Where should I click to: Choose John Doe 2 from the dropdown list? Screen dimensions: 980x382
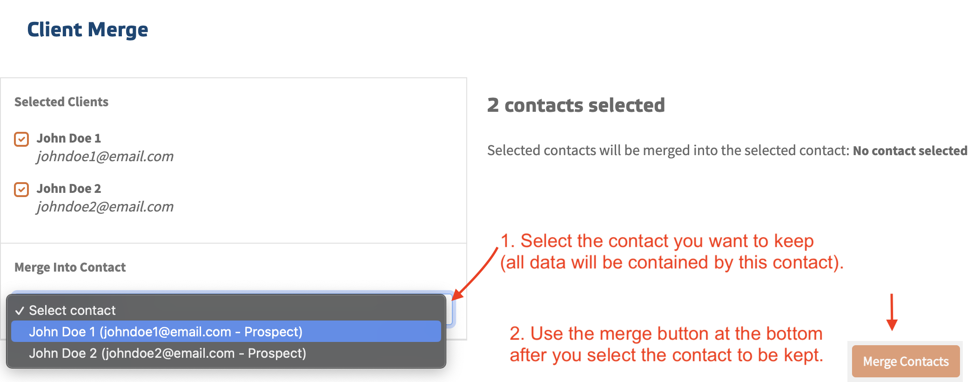pos(167,353)
